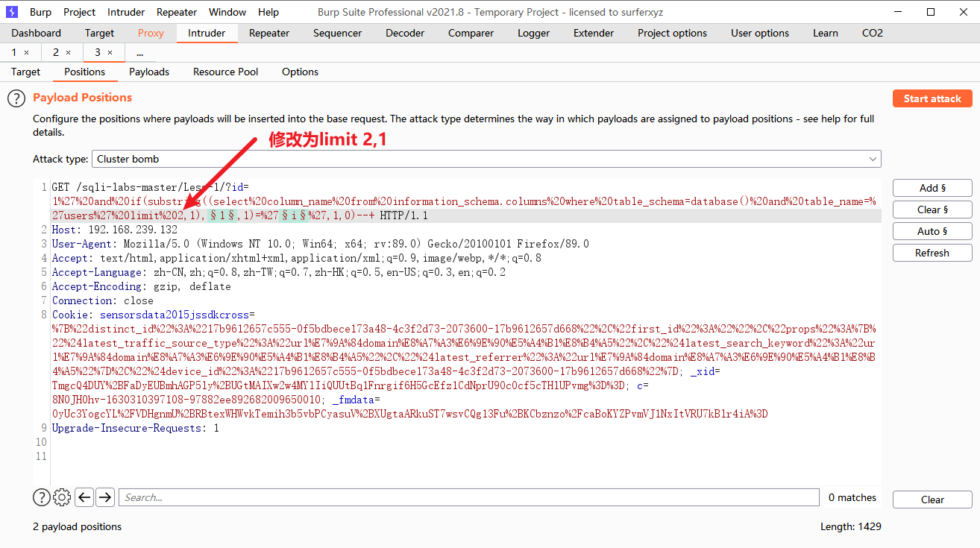Select Intruder attack tab 1
The width and height of the screenshot is (980, 548).
click(x=13, y=52)
